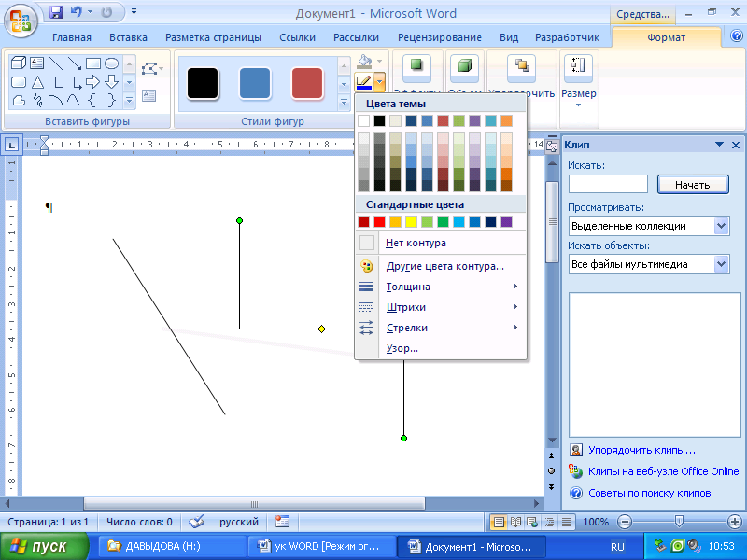Click the spelling check status icon
747x560 pixels.
pos(196,522)
